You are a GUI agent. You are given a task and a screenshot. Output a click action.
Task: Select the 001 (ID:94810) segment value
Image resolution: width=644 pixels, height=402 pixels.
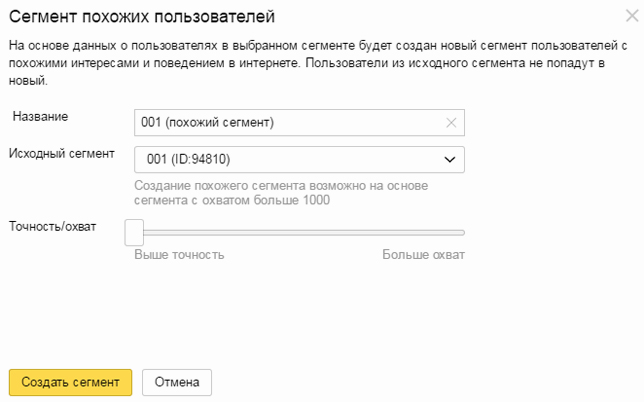[189, 159]
